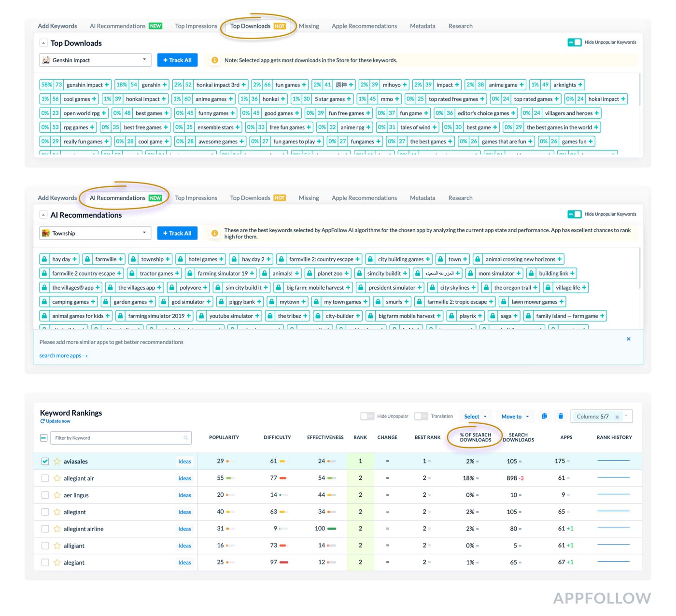Click the select-all checkbox beside the keyword filter
This screenshot has height=616, width=676.
[43, 438]
